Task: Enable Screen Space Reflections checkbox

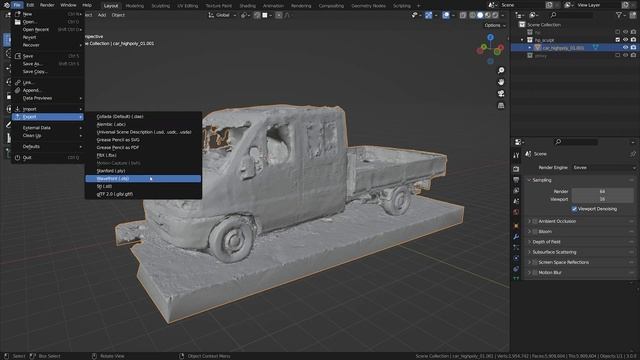Action: [x=535, y=262]
